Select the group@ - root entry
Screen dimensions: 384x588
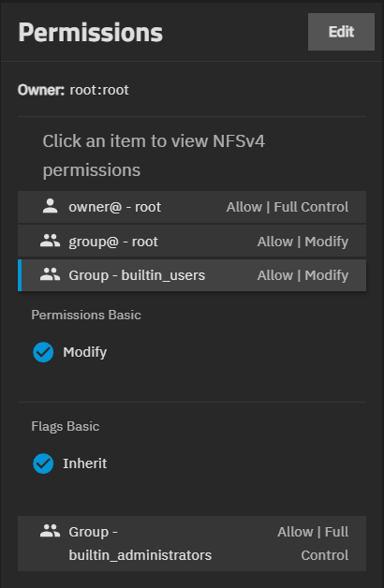(x=192, y=242)
